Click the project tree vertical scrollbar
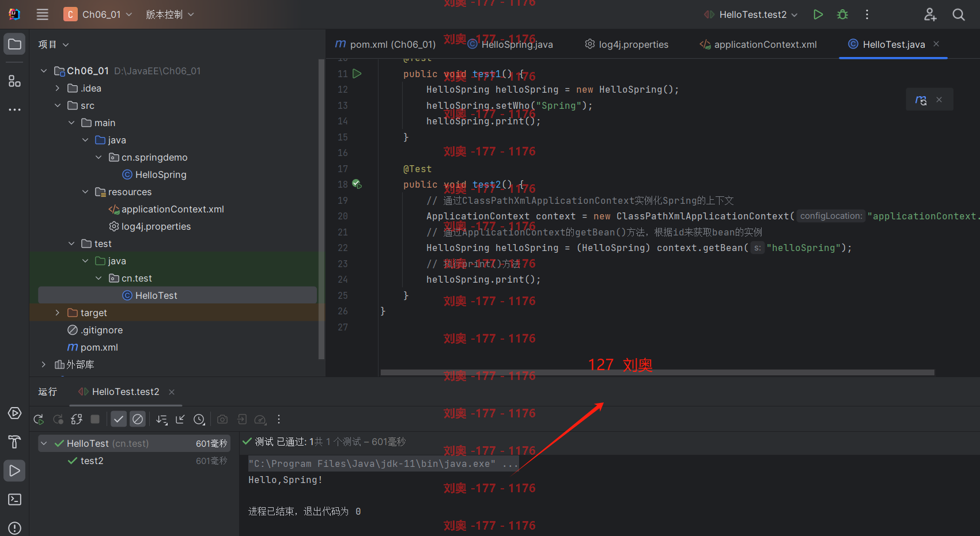Screen dimensions: 980x536 tap(321, 209)
